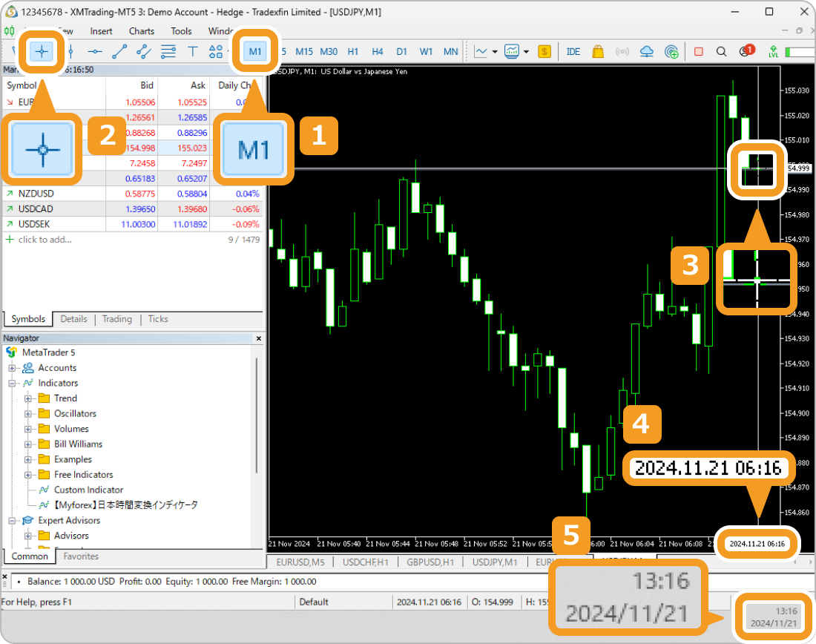The image size is (816, 644).
Task: Open the trading signals broadcast icon
Action: point(622,51)
